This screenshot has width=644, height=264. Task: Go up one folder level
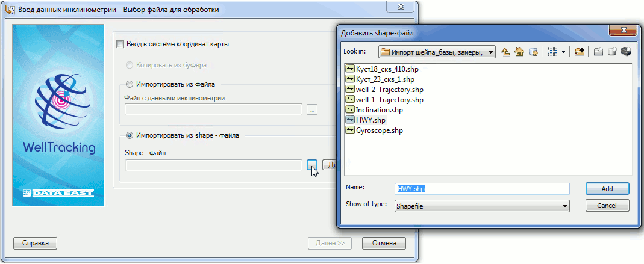pyautogui.click(x=506, y=52)
